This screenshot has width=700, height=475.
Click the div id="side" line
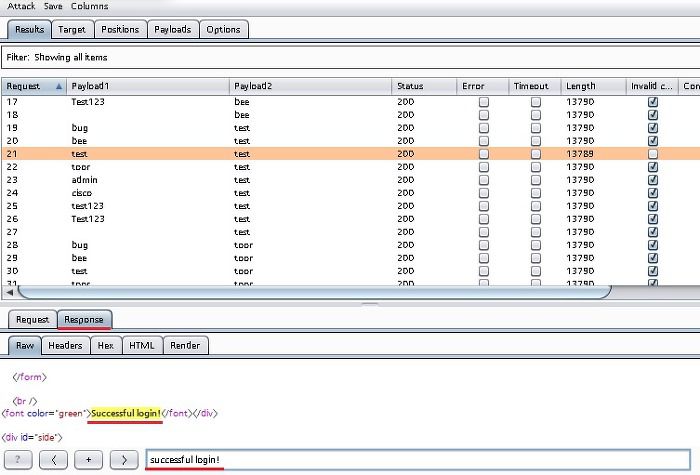[32, 438]
